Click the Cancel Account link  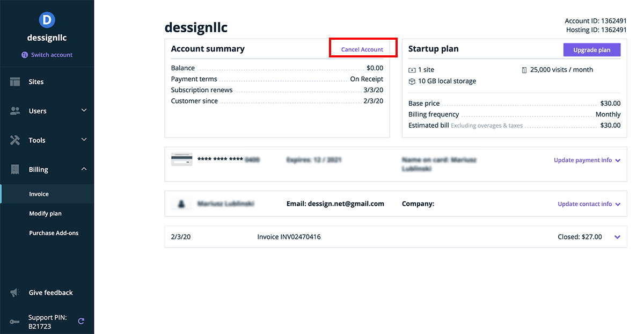pos(362,49)
